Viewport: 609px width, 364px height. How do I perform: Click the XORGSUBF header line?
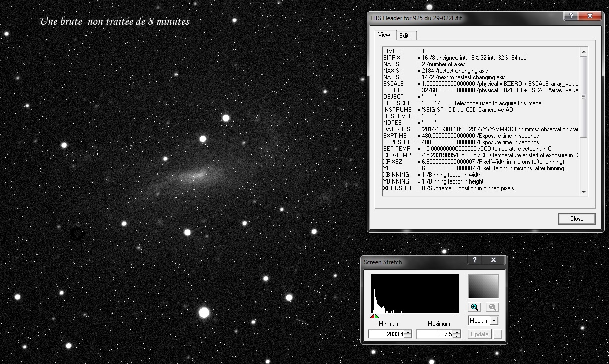tap(448, 188)
